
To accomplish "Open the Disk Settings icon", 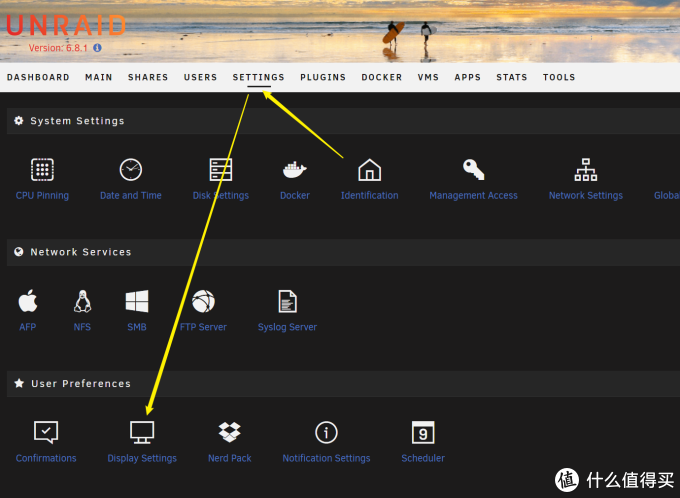I will tap(221, 169).
